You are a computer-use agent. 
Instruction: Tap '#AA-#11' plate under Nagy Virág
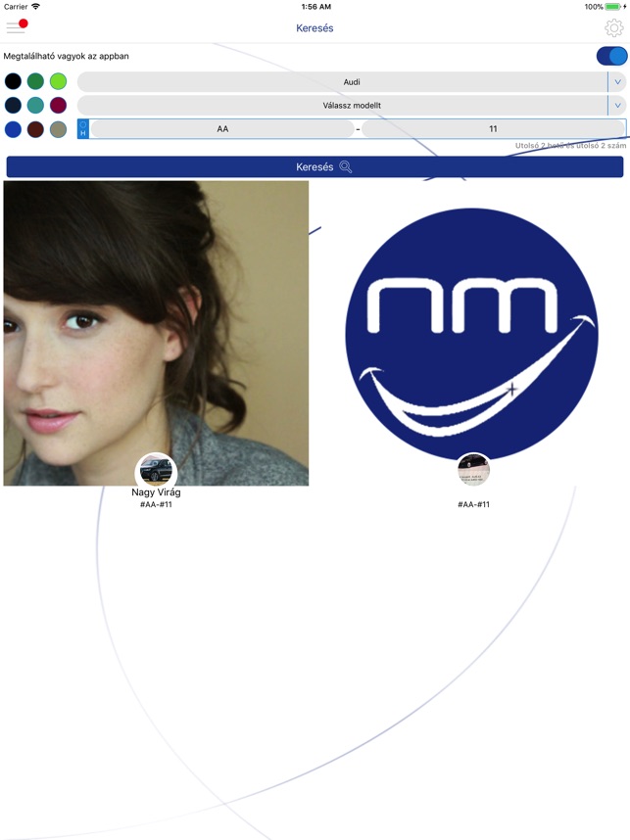156,504
